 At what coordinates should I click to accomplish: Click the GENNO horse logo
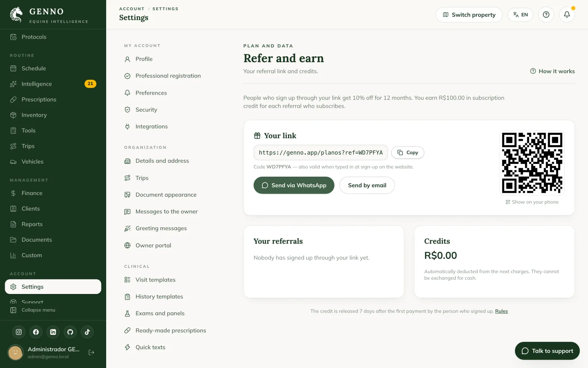(16, 15)
